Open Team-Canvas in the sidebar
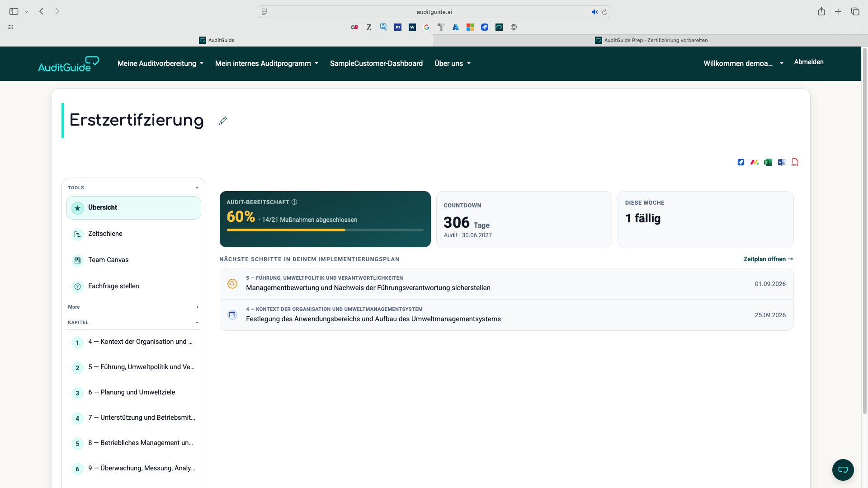Image resolution: width=868 pixels, height=488 pixels. coord(134,260)
